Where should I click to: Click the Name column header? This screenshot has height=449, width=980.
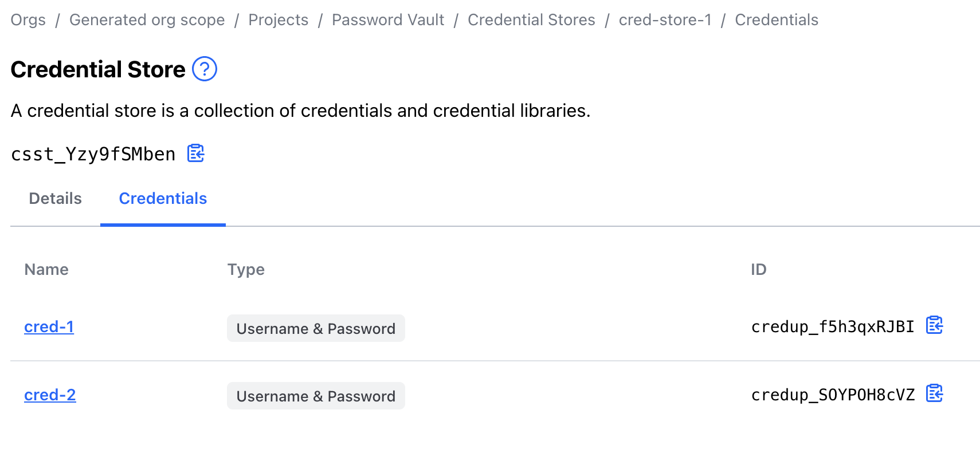(x=46, y=269)
